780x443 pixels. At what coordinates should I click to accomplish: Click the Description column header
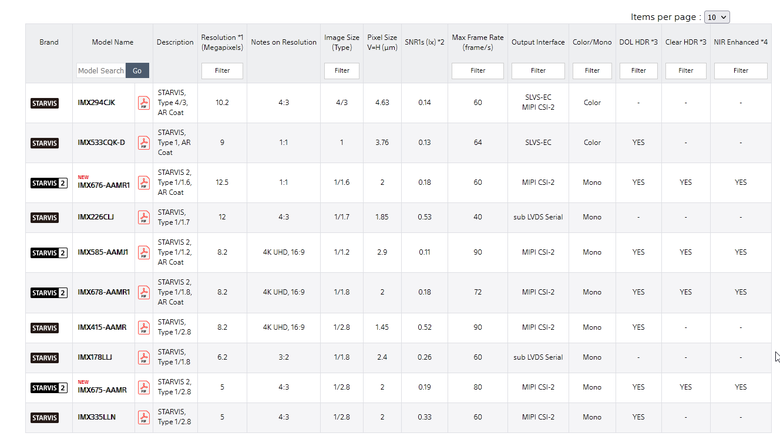175,42
